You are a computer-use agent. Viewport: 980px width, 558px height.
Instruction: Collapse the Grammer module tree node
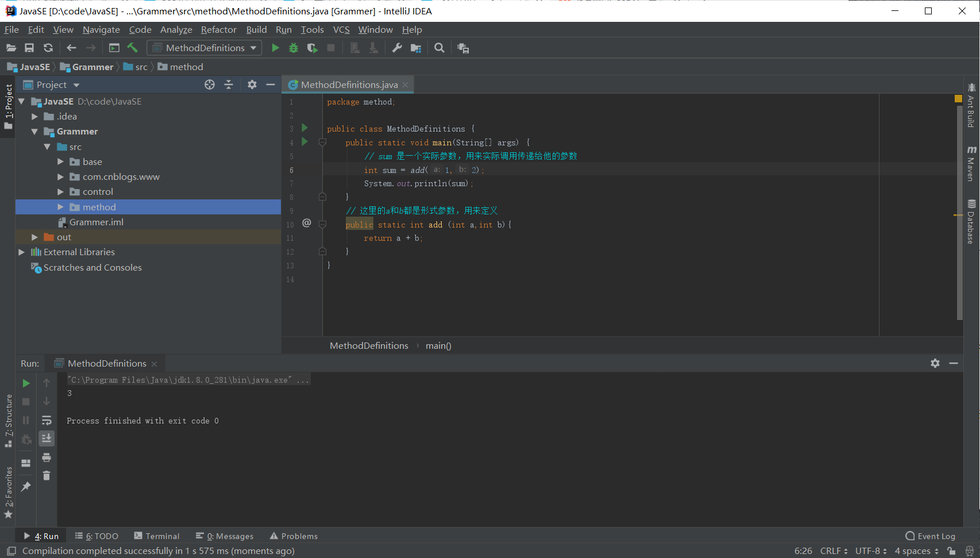pyautogui.click(x=34, y=132)
